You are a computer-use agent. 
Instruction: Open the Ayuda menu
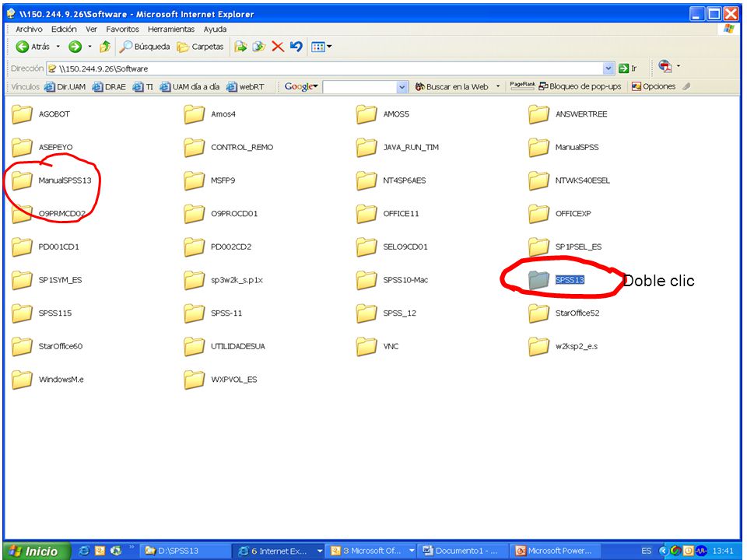[215, 29]
